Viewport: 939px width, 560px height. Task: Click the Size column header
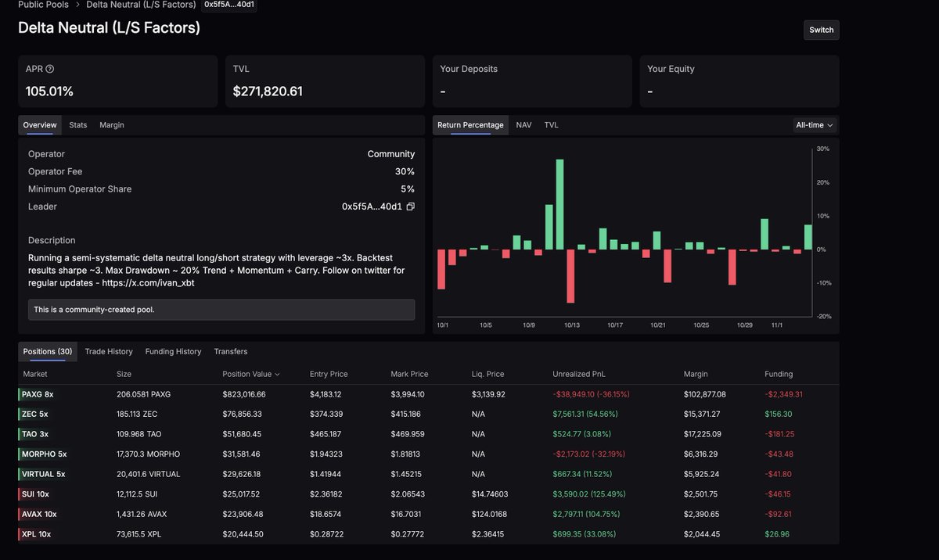[x=124, y=374]
